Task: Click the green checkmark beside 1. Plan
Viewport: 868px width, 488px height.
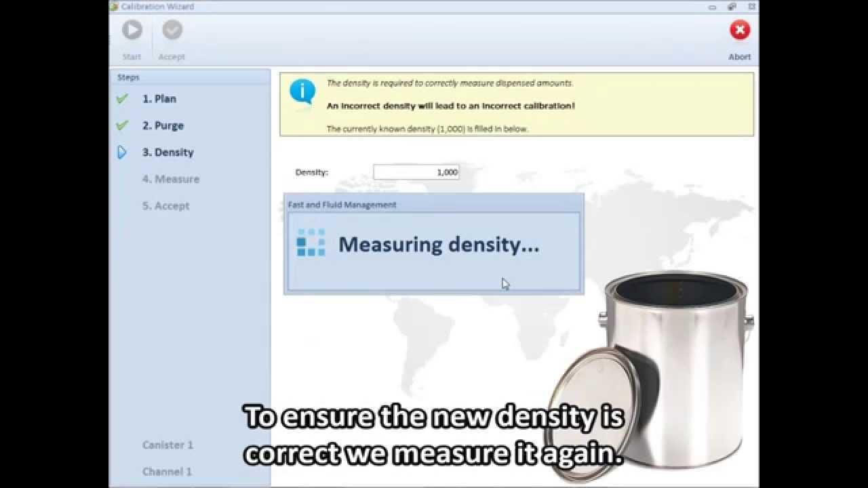Action: (122, 99)
